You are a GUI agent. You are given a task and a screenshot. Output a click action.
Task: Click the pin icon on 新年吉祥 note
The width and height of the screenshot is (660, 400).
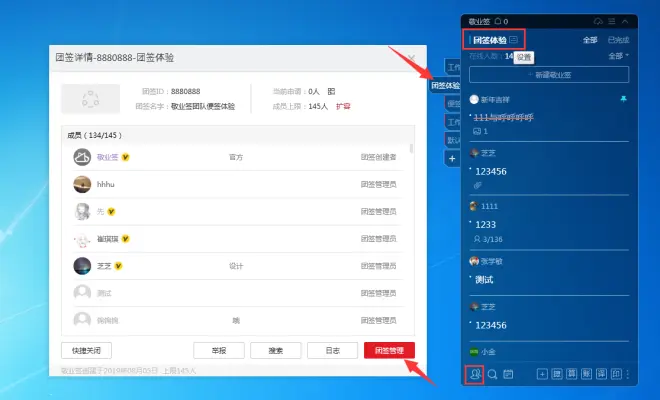[x=623, y=99]
